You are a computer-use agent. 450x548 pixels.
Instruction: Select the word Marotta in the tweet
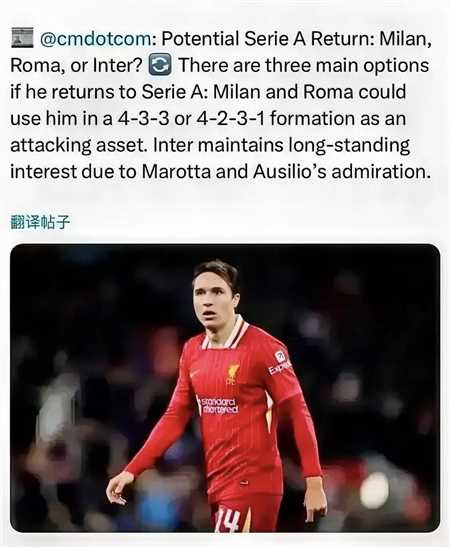click(x=176, y=171)
